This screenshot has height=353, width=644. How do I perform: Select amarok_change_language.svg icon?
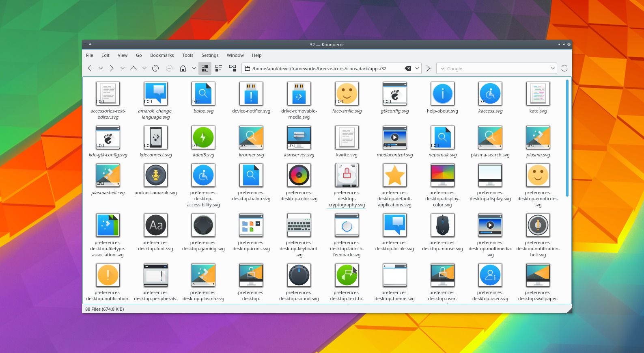(x=156, y=93)
